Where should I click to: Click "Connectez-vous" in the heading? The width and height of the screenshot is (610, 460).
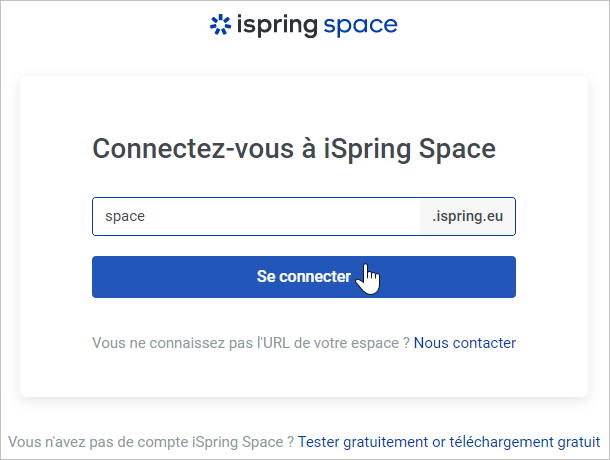click(193, 149)
